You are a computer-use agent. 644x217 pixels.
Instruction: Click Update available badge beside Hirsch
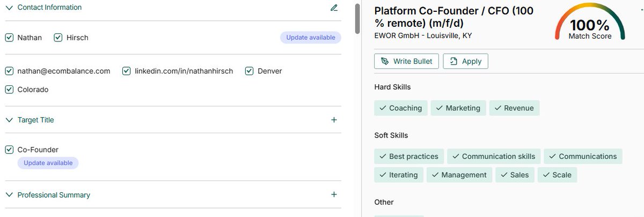311,38
